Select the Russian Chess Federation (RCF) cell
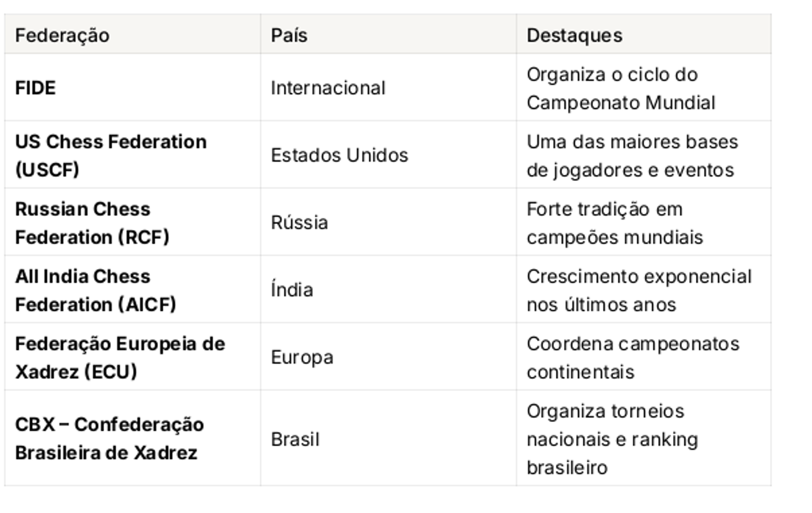Viewport: 812px width, 513px height. click(x=133, y=222)
